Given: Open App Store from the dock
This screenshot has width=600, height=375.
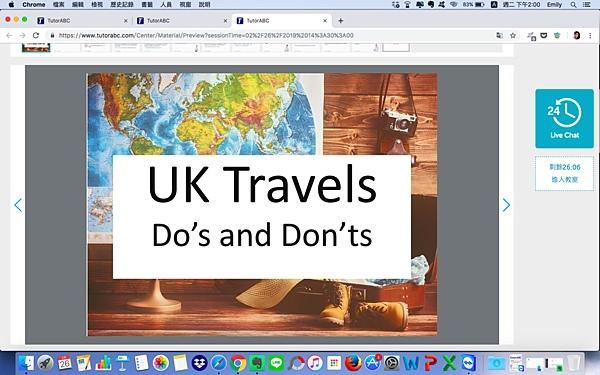Looking at the screenshot, I should (x=372, y=363).
